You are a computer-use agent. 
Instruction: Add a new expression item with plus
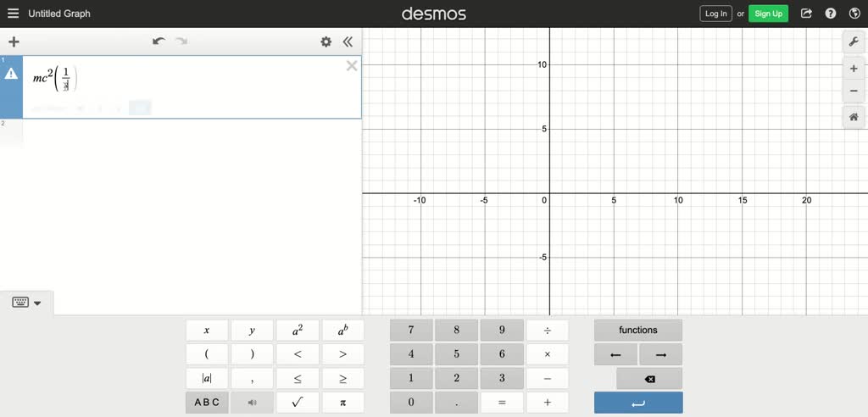(14, 42)
